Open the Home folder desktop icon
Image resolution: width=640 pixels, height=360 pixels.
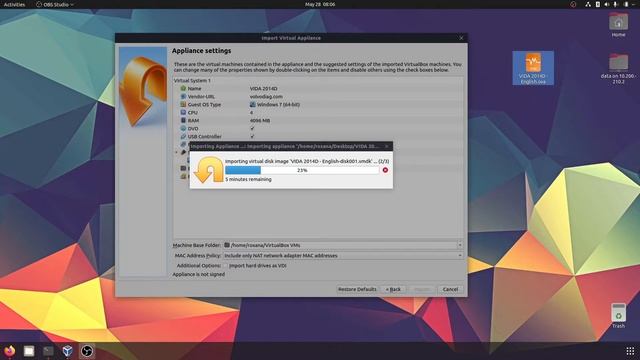coord(618,24)
